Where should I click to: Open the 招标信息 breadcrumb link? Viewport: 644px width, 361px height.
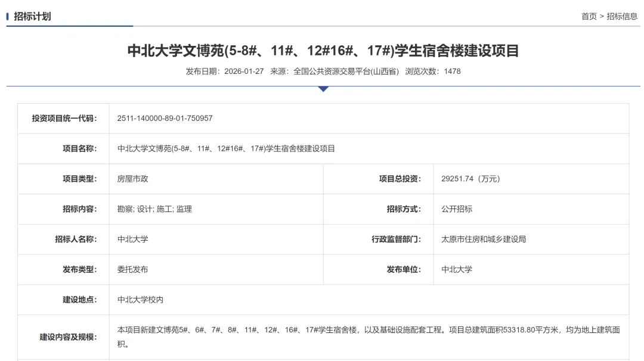coord(622,17)
